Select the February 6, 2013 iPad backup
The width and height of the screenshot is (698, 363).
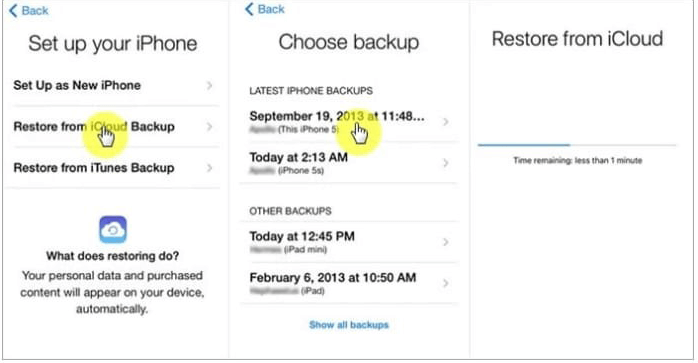click(x=349, y=283)
